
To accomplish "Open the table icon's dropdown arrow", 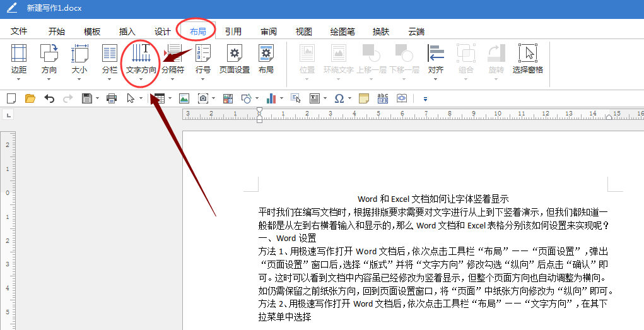I will 170,98.
